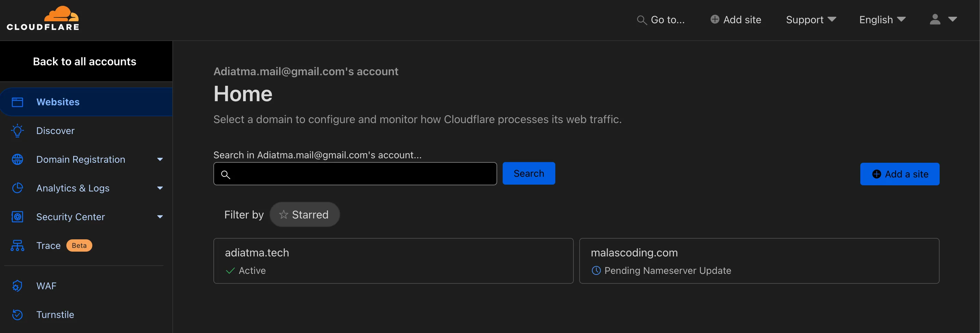Expand the Domain Registration submenu arrow
Screen dimensions: 980x333
point(160,159)
